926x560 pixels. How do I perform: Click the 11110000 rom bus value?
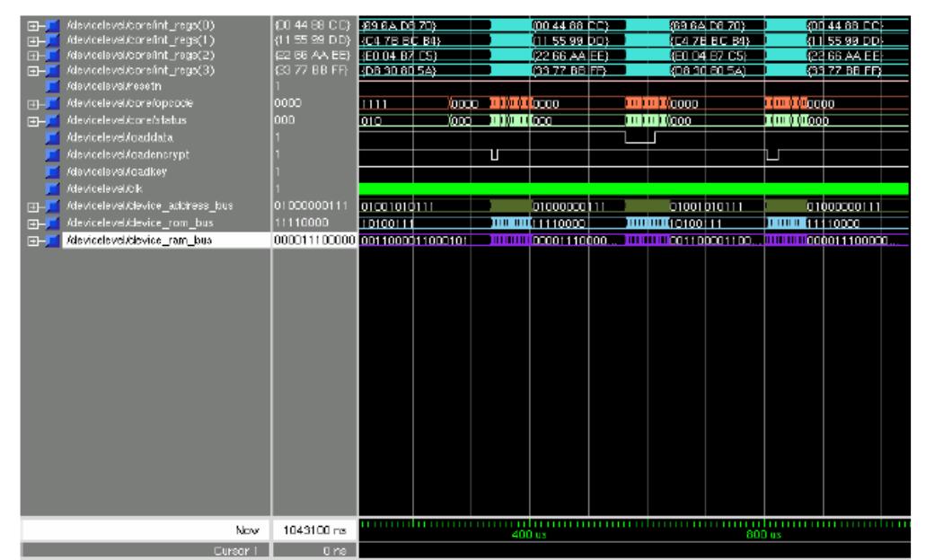301,223
